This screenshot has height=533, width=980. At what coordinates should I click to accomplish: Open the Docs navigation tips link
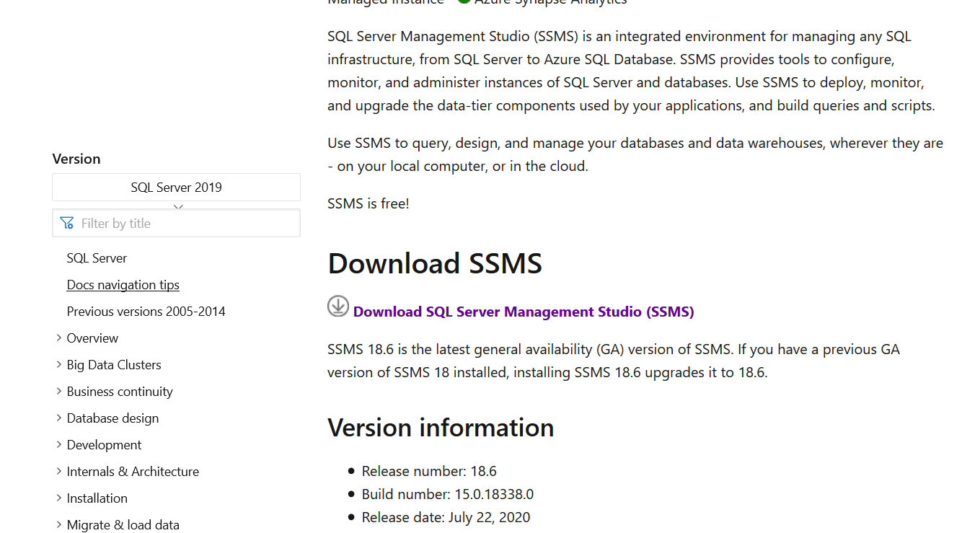tap(123, 285)
